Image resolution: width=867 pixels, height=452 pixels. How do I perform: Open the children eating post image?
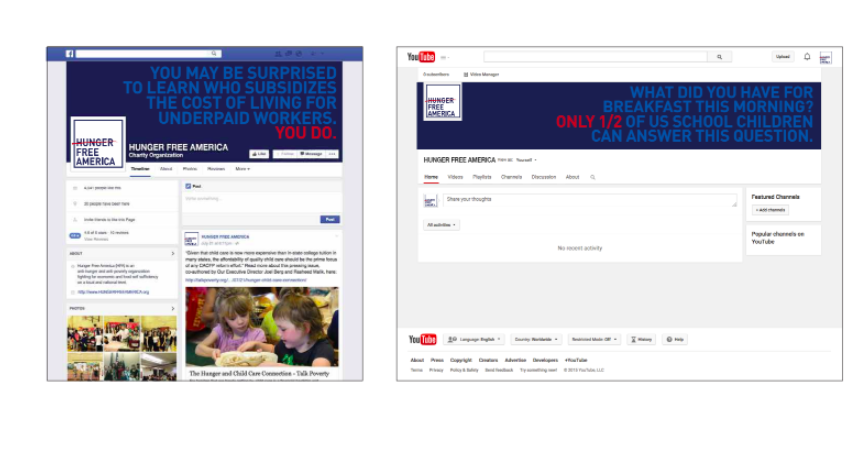(x=262, y=326)
